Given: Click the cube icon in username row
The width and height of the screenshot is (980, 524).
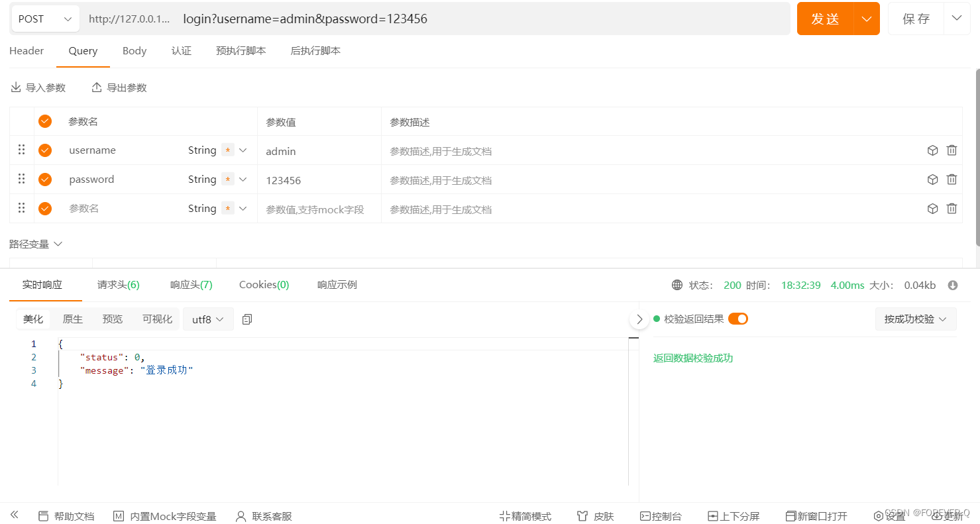Looking at the screenshot, I should pyautogui.click(x=932, y=150).
